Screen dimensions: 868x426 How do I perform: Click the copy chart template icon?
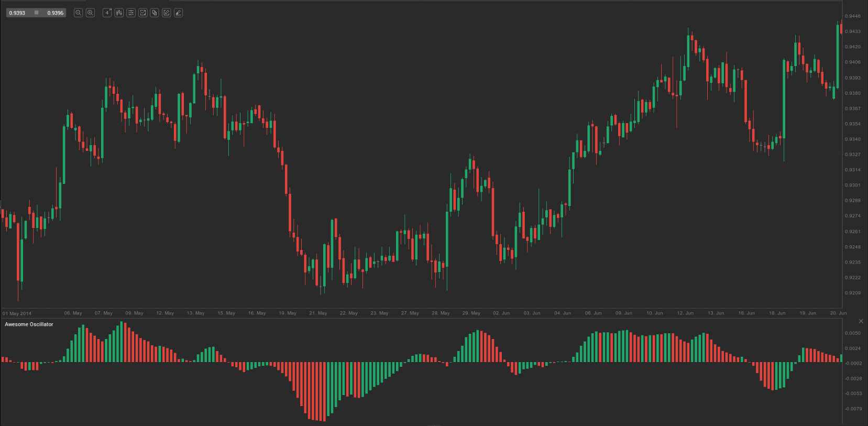tap(155, 13)
